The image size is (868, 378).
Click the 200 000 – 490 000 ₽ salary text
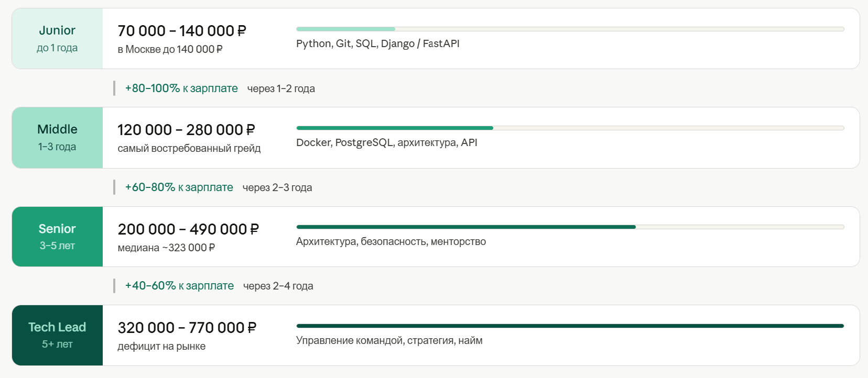point(188,229)
